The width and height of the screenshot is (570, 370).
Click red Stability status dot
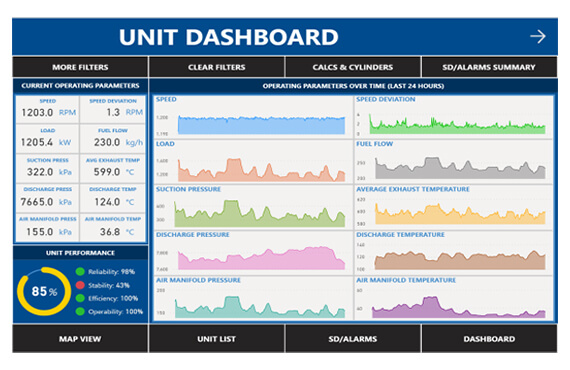(80, 285)
